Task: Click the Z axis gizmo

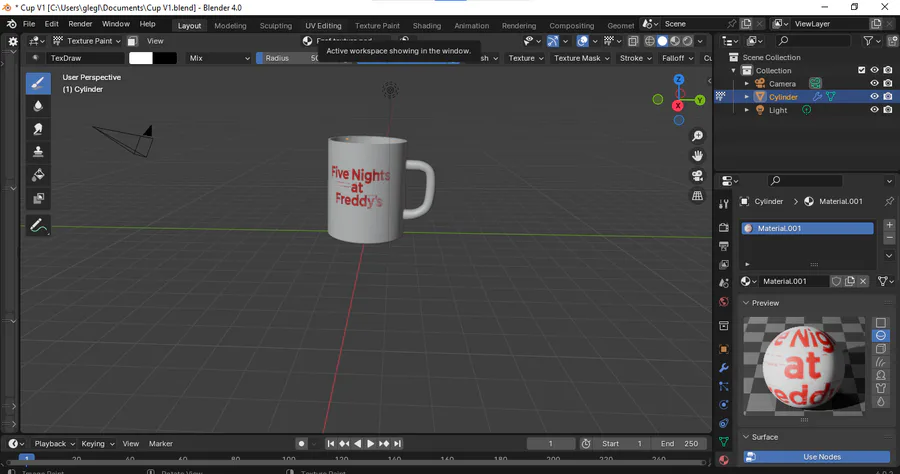Action: click(678, 79)
